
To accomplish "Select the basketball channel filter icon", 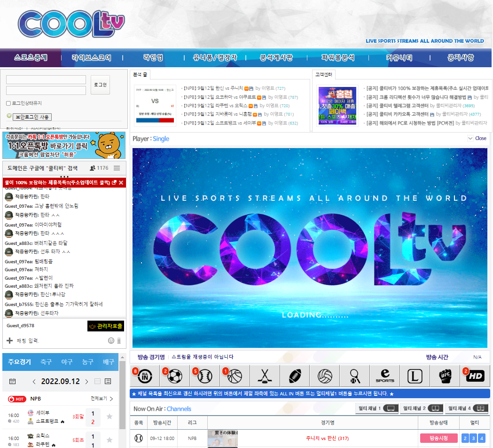I will (x=235, y=376).
